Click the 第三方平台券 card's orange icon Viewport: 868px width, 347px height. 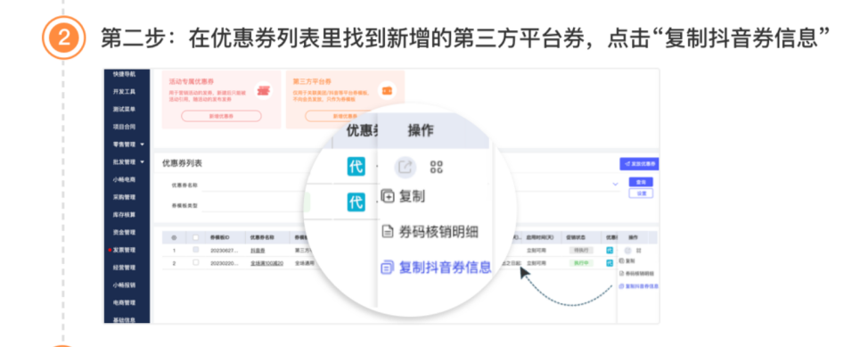pyautogui.click(x=387, y=90)
